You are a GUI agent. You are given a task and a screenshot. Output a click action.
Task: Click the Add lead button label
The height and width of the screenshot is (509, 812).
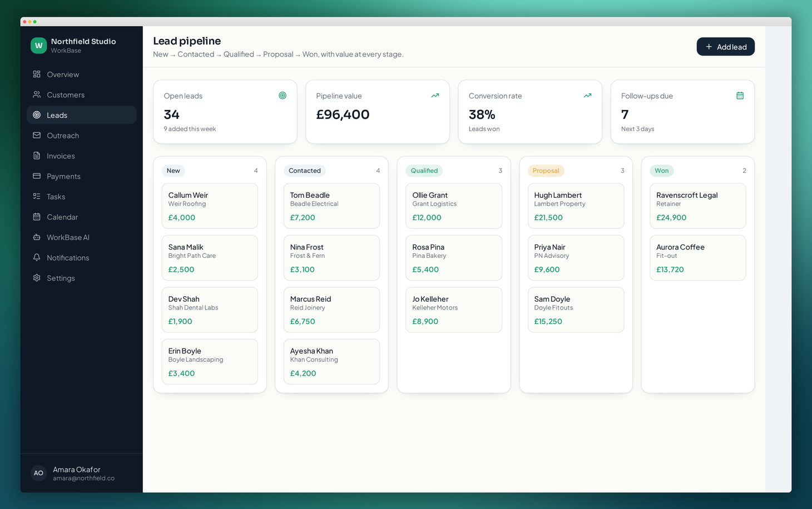[732, 47]
